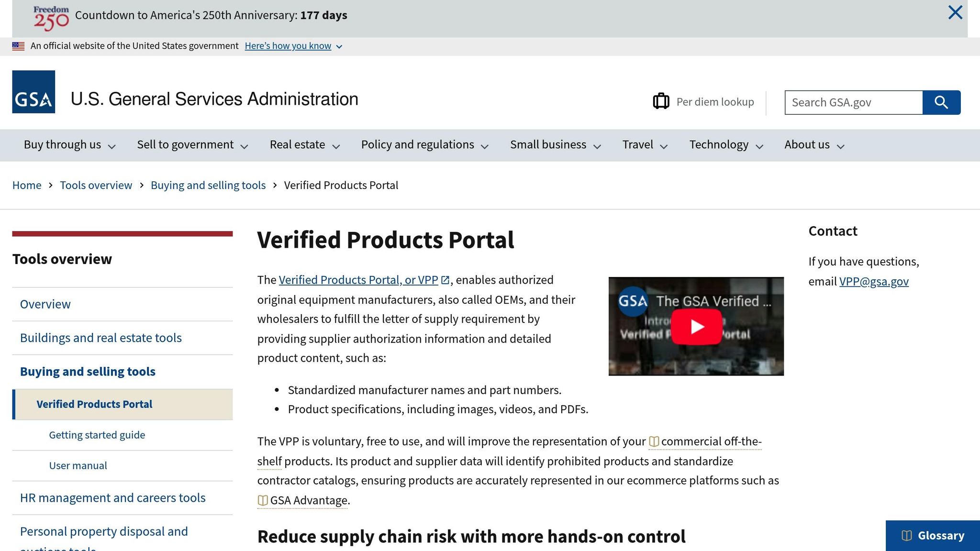Open Per diem lookup via the briefcase icon
This screenshot has width=980, height=551.
point(661,101)
